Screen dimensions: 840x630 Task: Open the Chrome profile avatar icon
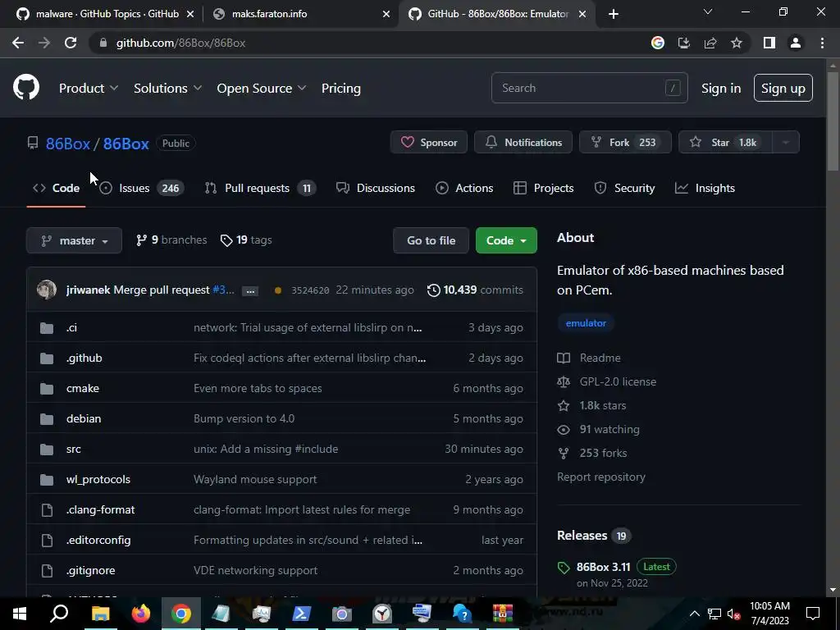point(796,43)
